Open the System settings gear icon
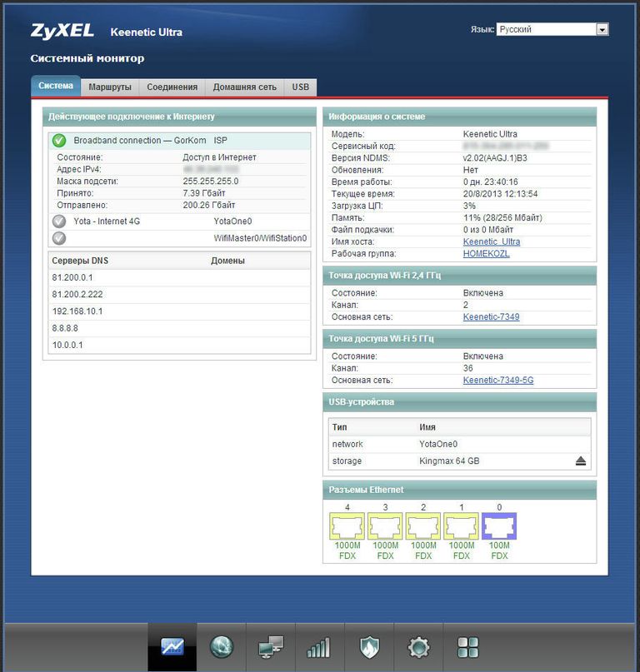Viewport: 640px width, 672px height. point(418,647)
